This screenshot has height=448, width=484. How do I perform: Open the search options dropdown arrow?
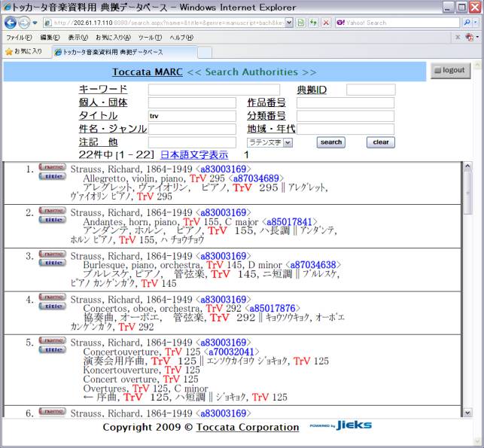476,23
